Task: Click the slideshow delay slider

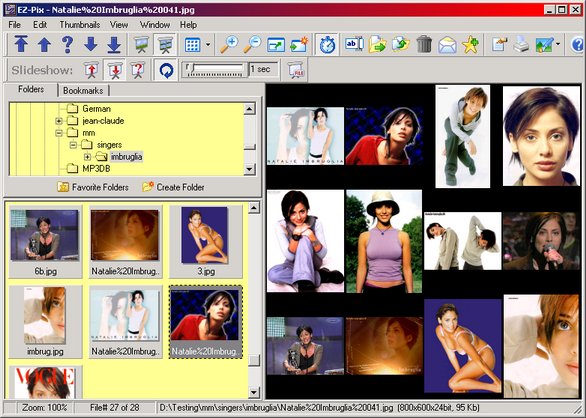Action: tap(215, 69)
